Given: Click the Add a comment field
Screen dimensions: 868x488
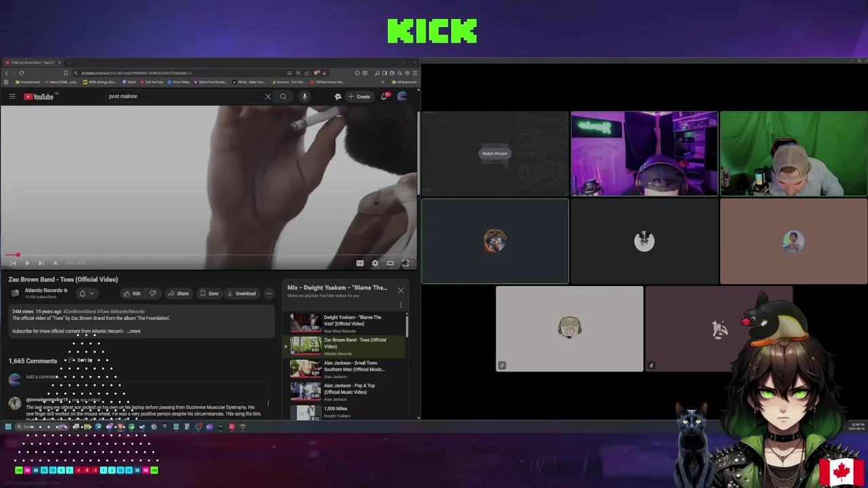Looking at the screenshot, I should click(x=146, y=377).
